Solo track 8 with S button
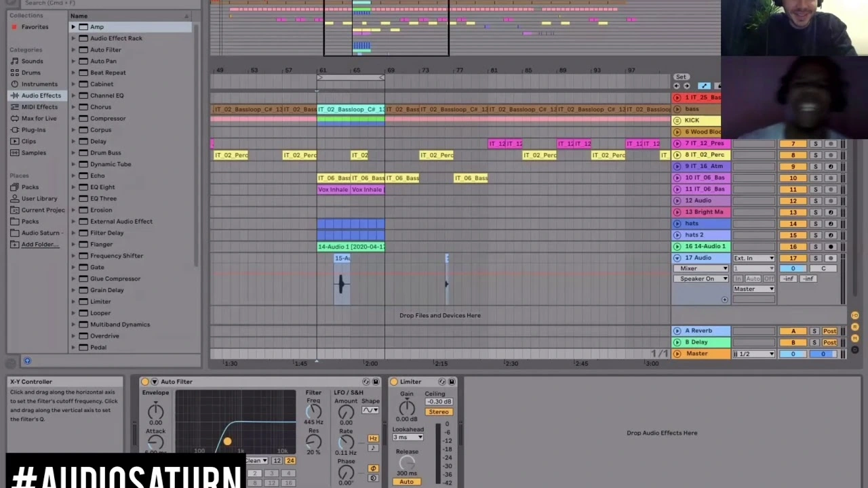Screen dimensions: 868x488 click(816, 155)
